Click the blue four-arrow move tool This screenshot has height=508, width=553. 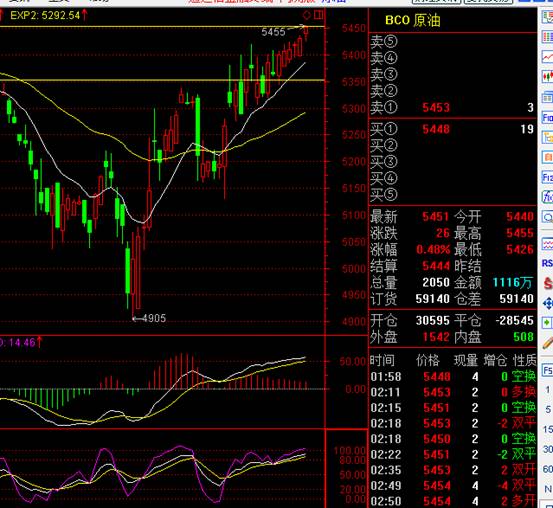tap(547, 303)
